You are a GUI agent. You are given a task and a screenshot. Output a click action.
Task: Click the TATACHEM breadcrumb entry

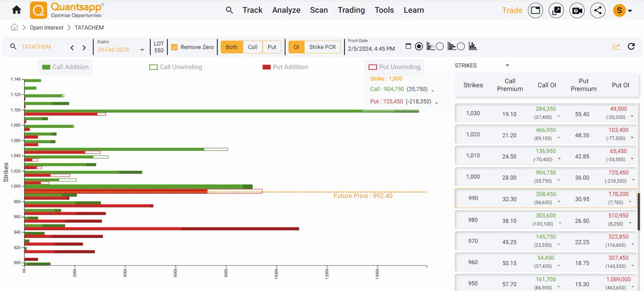[x=89, y=27]
